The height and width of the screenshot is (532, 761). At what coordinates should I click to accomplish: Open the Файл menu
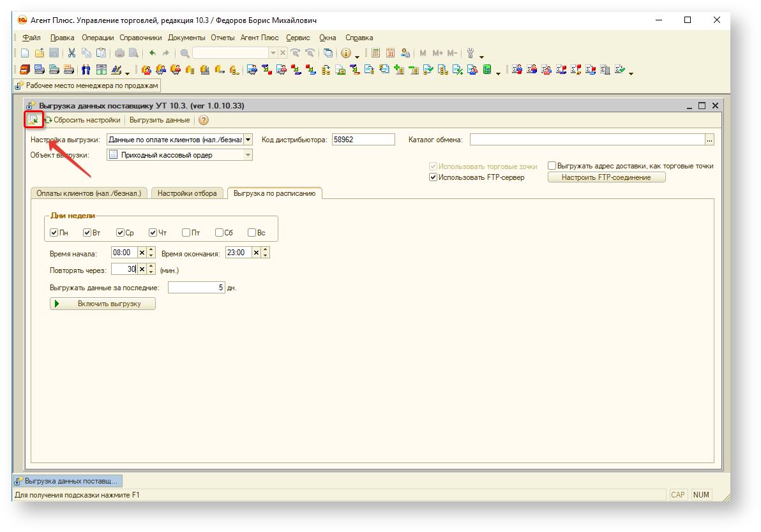[x=31, y=38]
